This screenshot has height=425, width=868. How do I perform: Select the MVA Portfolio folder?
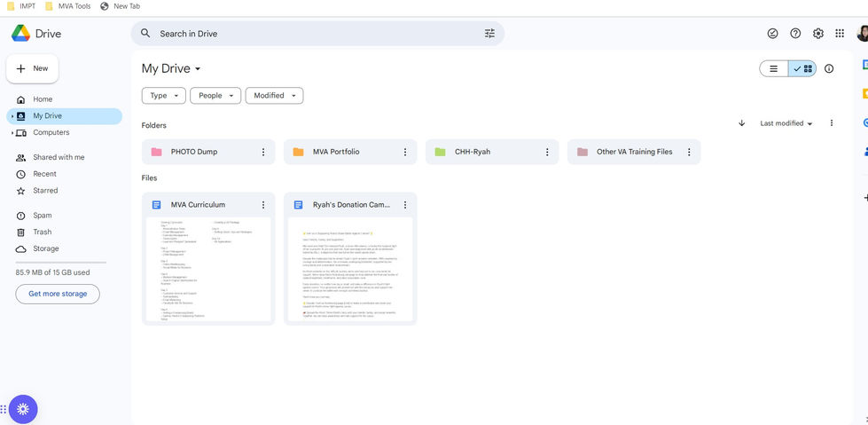tap(350, 152)
